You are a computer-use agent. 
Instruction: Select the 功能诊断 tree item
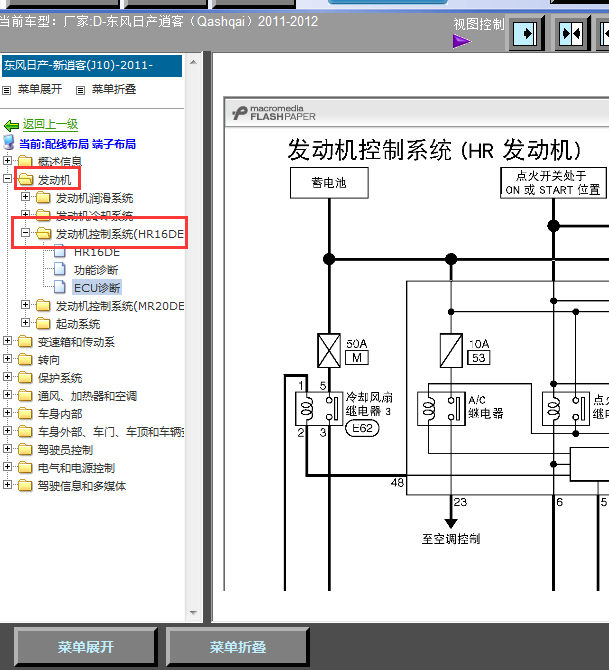click(x=96, y=270)
